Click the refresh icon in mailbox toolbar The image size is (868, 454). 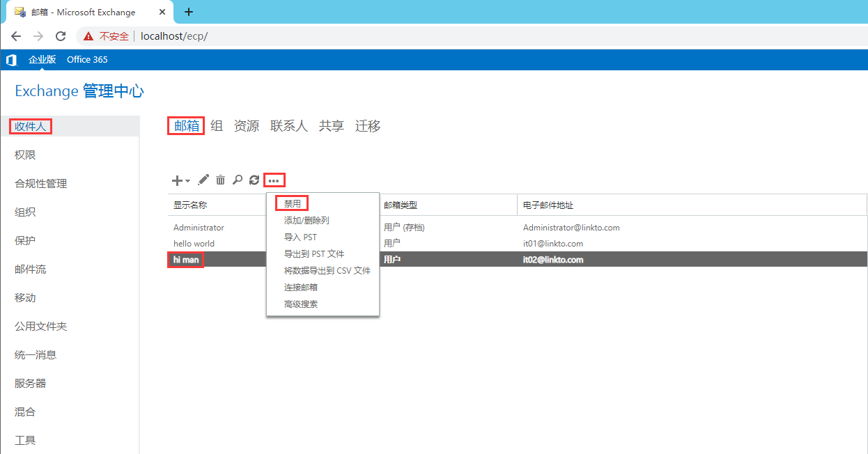tap(254, 180)
